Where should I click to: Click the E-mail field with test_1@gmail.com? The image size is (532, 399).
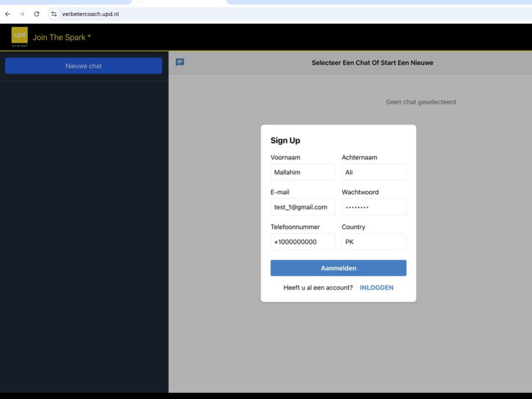(303, 207)
